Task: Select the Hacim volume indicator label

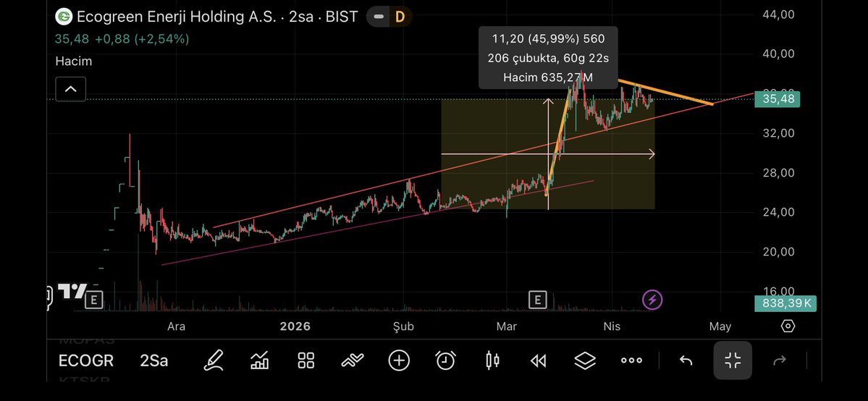Action: click(74, 62)
